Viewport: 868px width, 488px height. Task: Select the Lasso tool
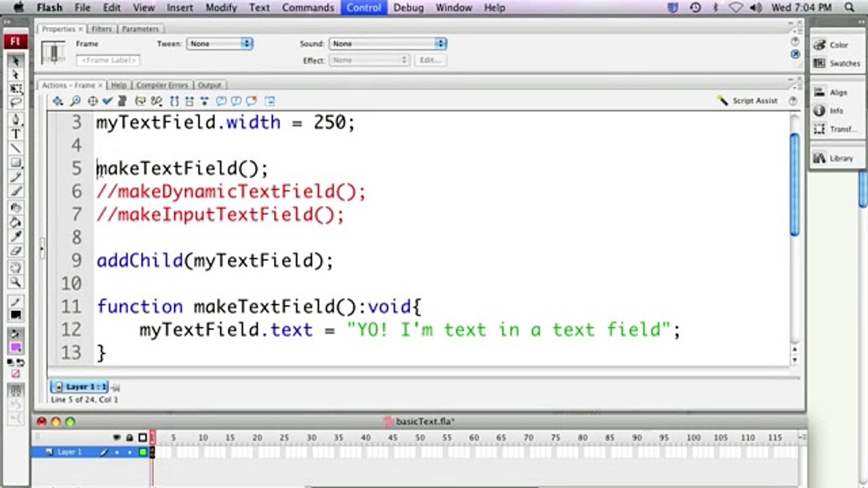16,103
